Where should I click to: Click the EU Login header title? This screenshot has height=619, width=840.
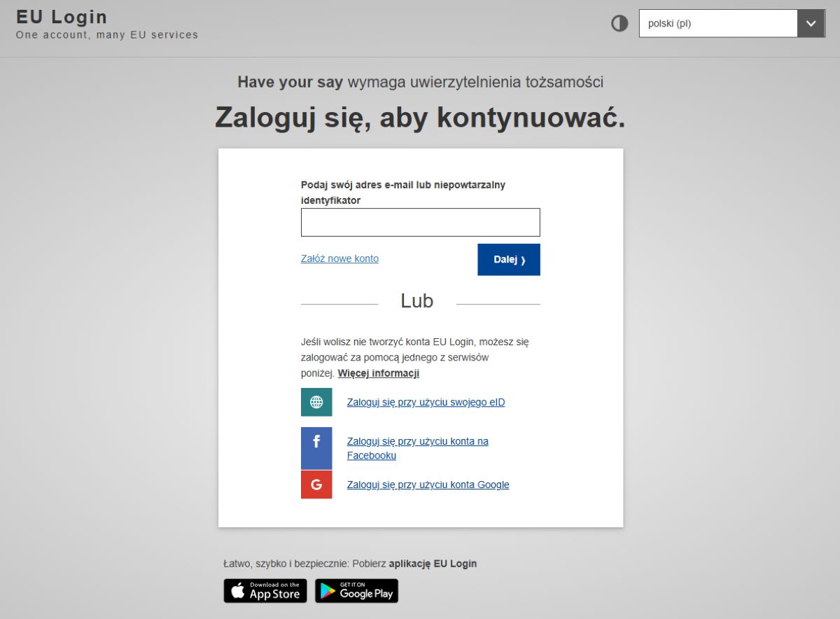click(x=62, y=17)
